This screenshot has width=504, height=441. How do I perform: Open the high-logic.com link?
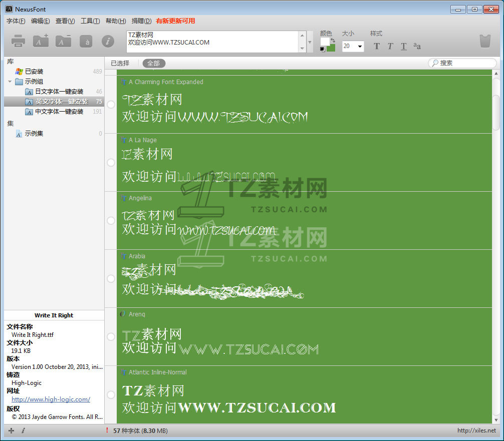pyautogui.click(x=51, y=399)
